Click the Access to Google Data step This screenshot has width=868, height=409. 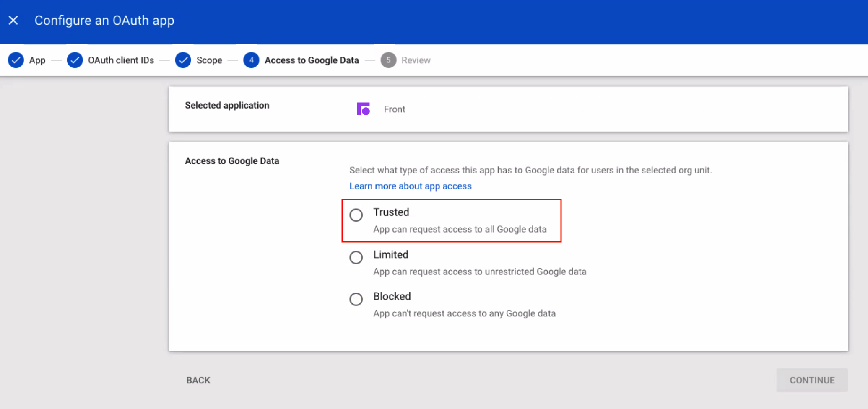(x=312, y=60)
